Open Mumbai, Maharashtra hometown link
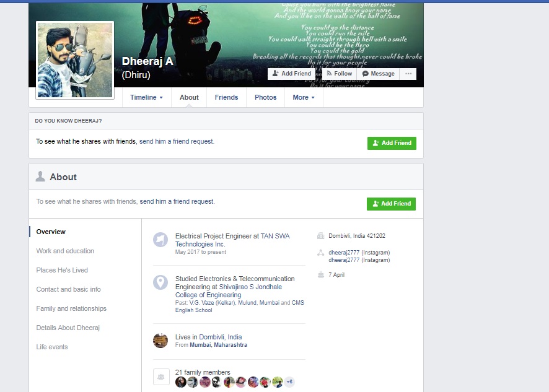 218,345
